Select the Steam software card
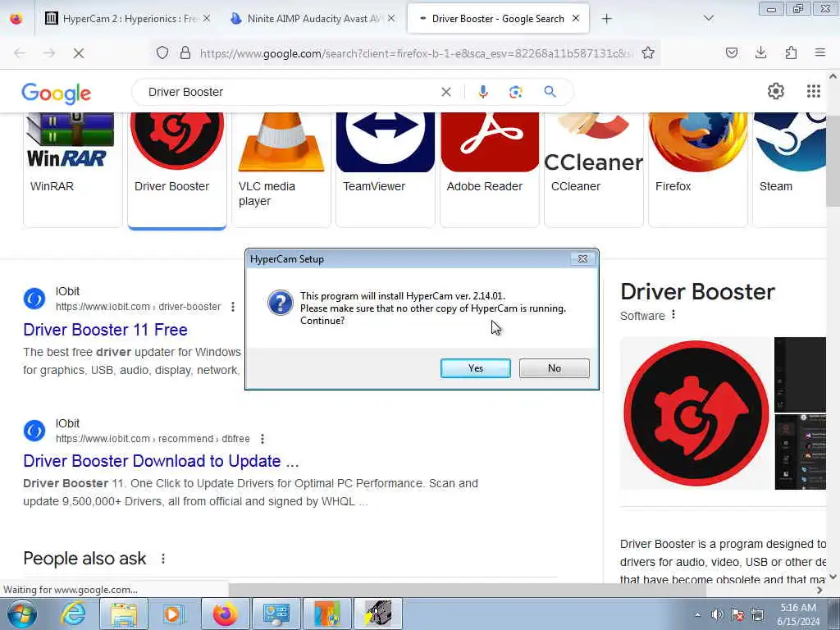This screenshot has height=630, width=840. [790, 169]
